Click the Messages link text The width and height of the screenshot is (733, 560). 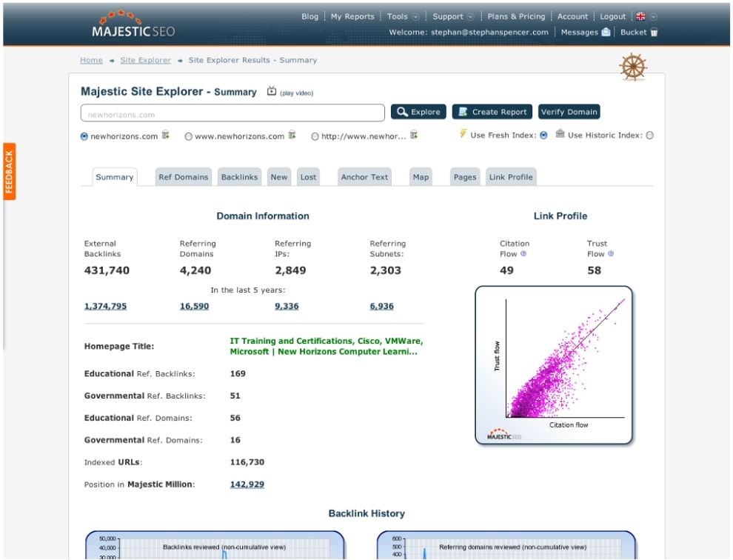pos(579,33)
